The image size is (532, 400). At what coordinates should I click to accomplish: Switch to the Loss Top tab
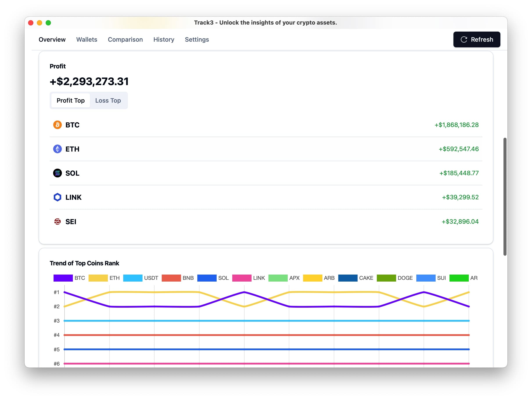[108, 100]
